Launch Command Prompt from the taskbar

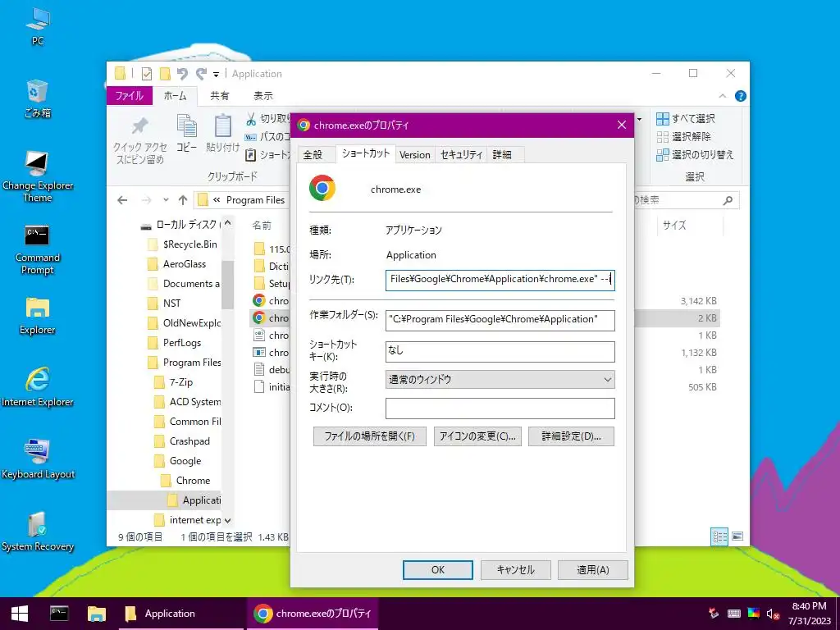[59, 614]
